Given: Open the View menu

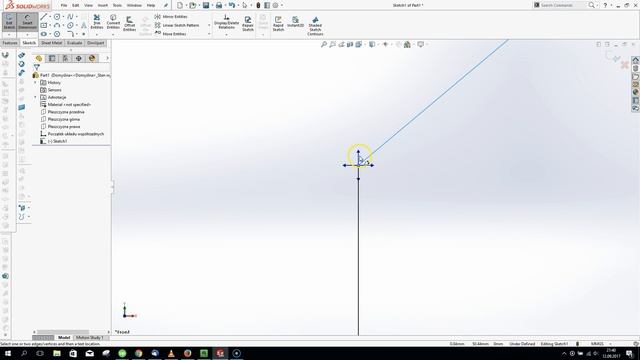Looking at the screenshot, I should pyautogui.click(x=88, y=5).
